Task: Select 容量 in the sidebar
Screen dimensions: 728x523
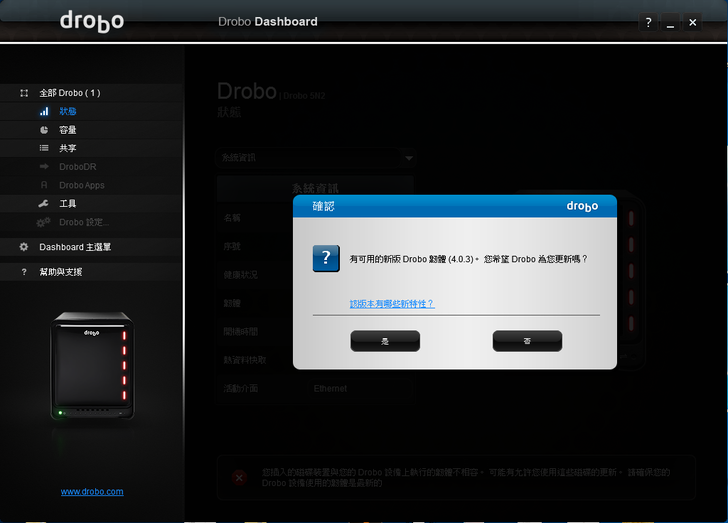Action: click(68, 130)
